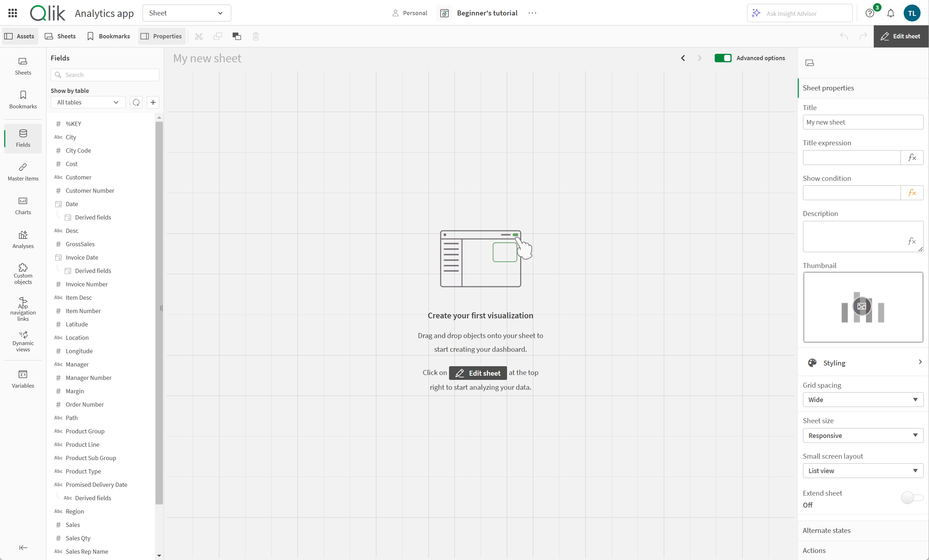Click the Custom objects icon
The image size is (929, 560).
(x=23, y=272)
